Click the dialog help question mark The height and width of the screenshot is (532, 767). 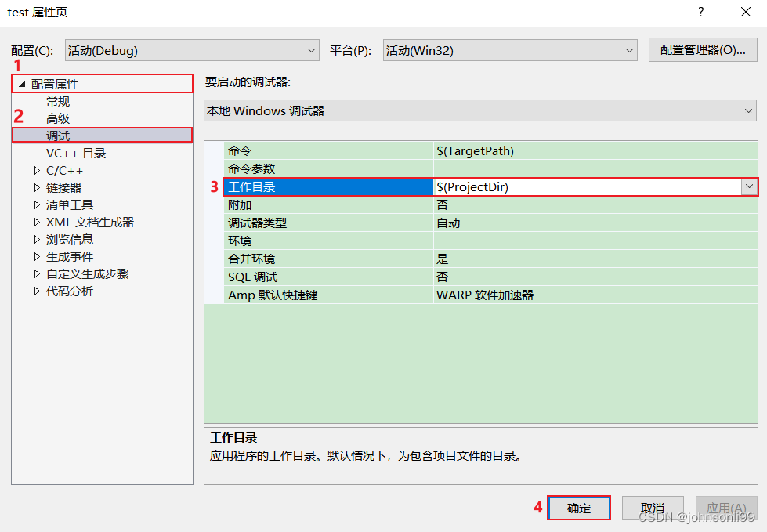tap(700, 12)
